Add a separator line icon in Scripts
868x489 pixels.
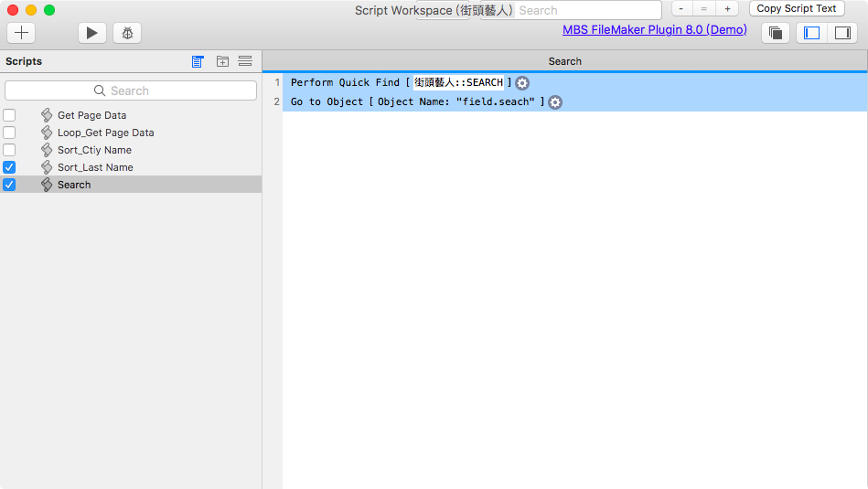[x=245, y=61]
